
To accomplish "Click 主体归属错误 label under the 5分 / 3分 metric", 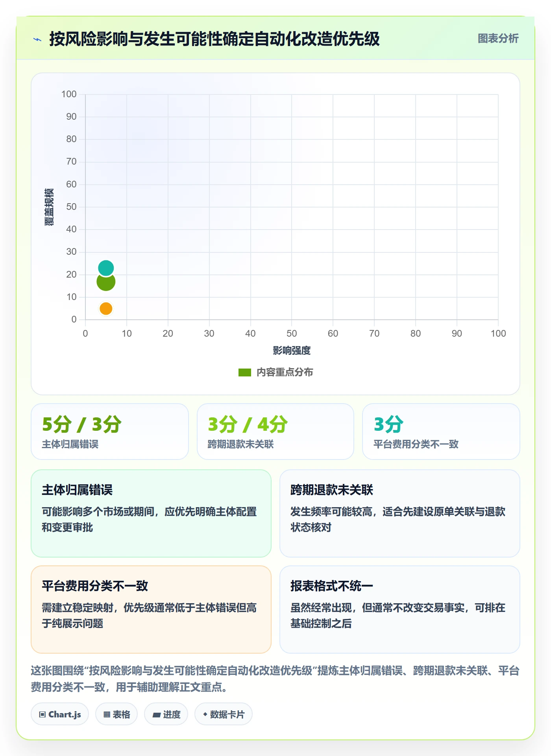I will (70, 445).
